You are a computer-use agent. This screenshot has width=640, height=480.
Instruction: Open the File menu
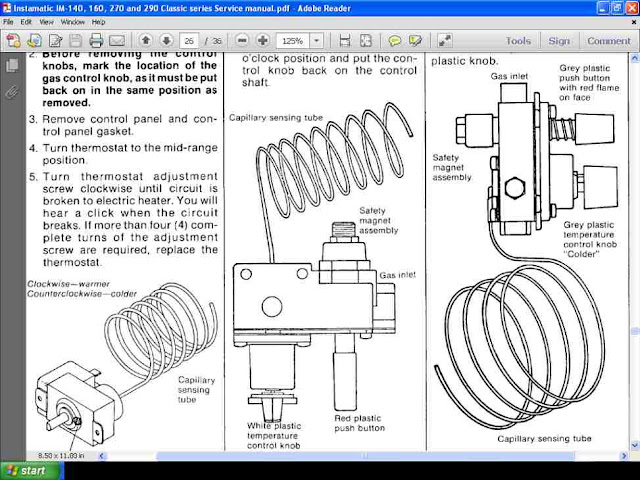(x=8, y=22)
